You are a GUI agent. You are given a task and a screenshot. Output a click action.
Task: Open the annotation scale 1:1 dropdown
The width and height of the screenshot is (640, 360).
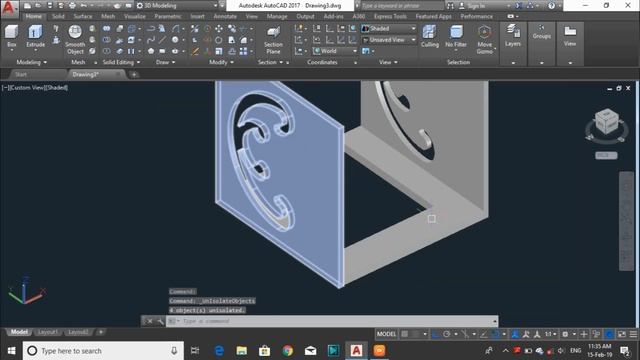click(x=551, y=334)
